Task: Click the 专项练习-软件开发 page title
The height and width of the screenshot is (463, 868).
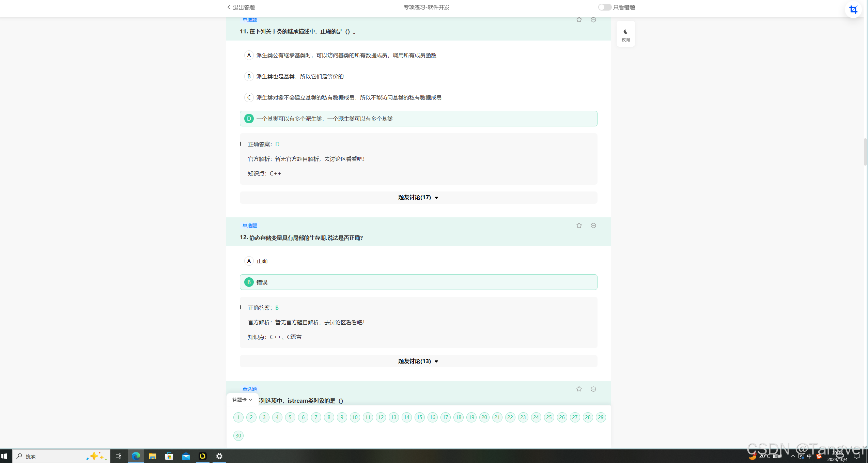Action: (427, 7)
